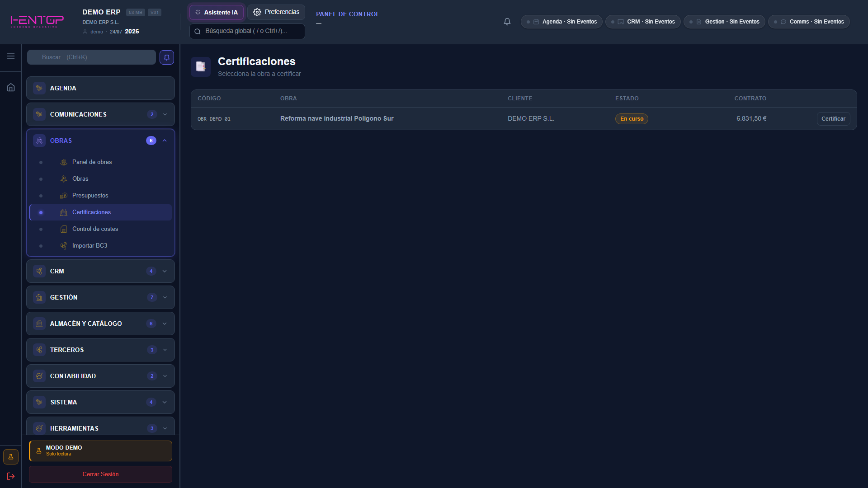
Task: Click the HERRAMIENTAS section icon
Action: point(39,428)
